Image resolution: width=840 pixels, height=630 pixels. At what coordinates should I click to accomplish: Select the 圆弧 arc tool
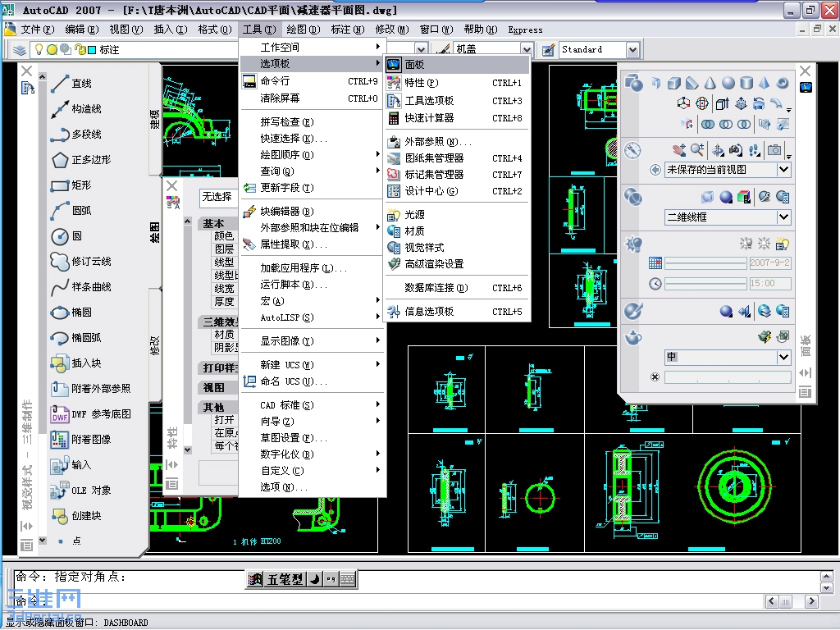point(72,211)
